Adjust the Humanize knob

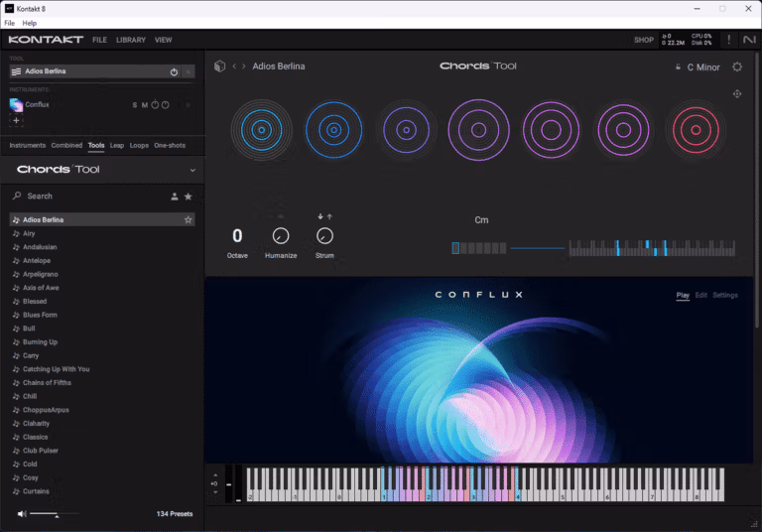[x=281, y=236]
